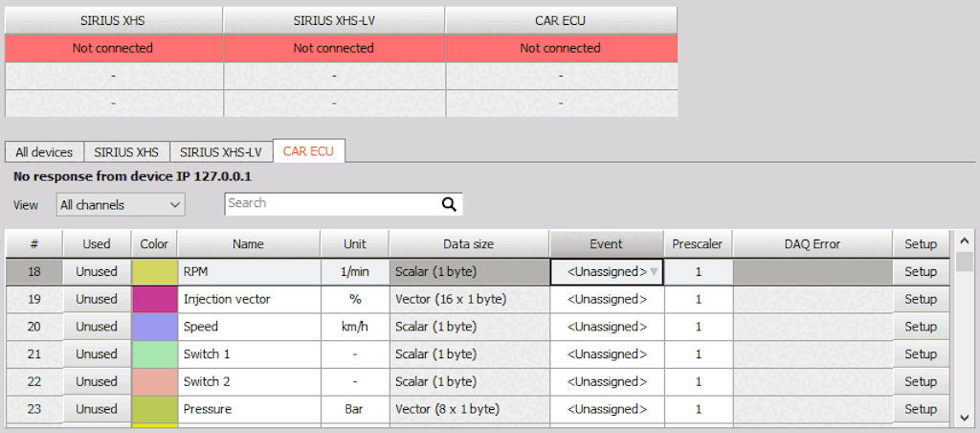The image size is (980, 433).
Task: Select the Pressure name cell
Action: click(250, 409)
